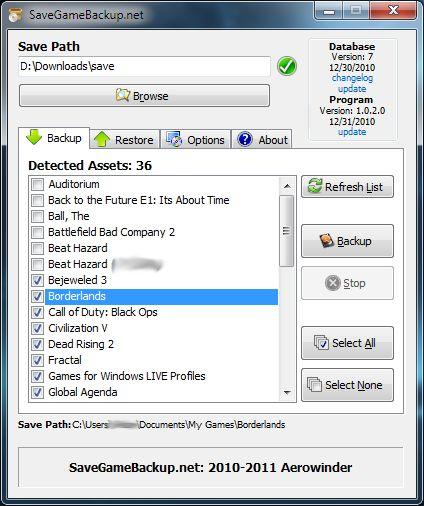Click the green down arrow Backup tab icon
The width and height of the screenshot is (424, 506).
(34, 137)
